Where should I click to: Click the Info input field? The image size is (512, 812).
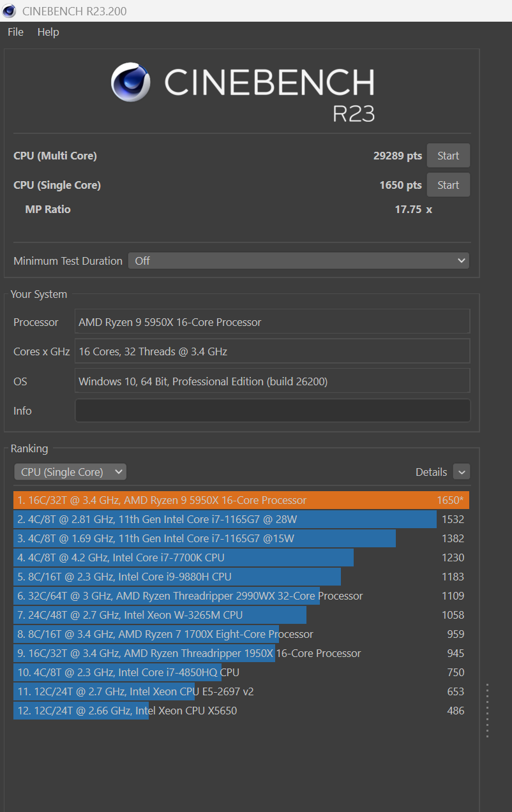(273, 411)
